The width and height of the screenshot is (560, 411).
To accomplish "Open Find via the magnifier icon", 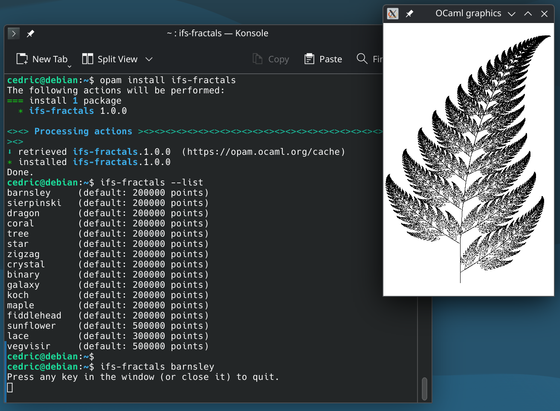I will tap(362, 59).
